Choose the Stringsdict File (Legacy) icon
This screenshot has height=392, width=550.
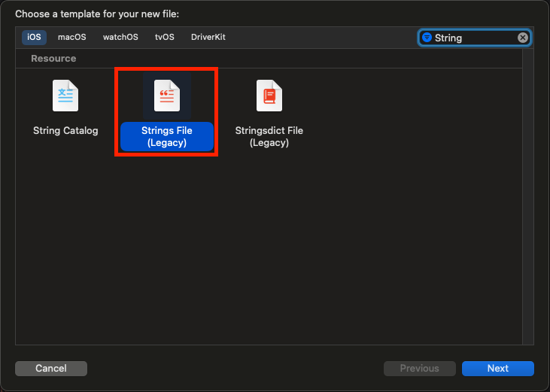(269, 96)
